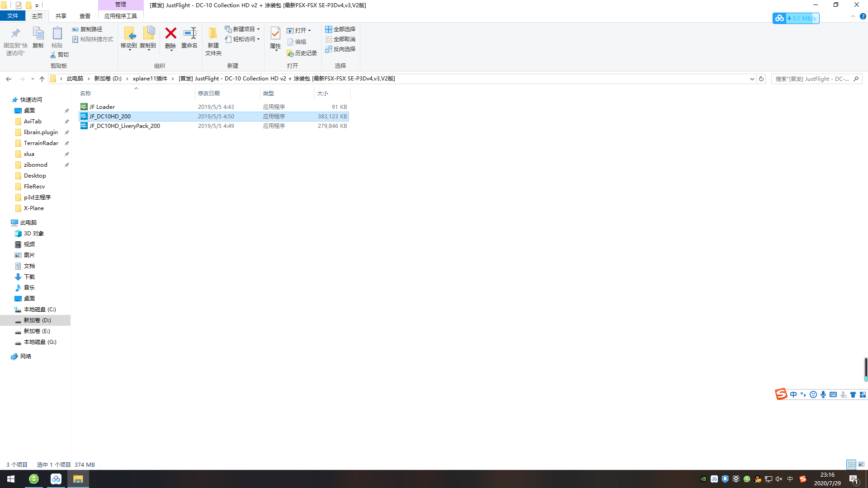Click Edit (编辑) in ribbon
868x488 pixels.
click(x=297, y=42)
